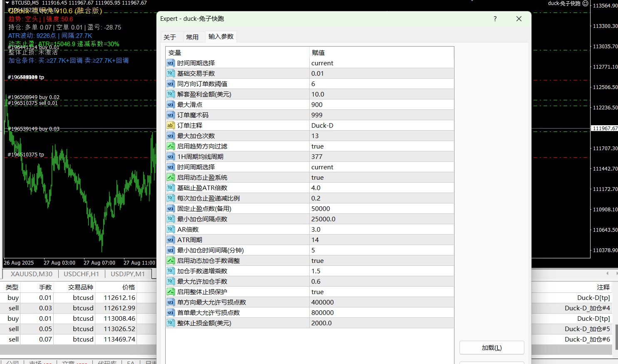Open the BTCUSD,M5 chart title arrow
Viewport: 618px width, 364px height.
pyautogui.click(x=7, y=3)
